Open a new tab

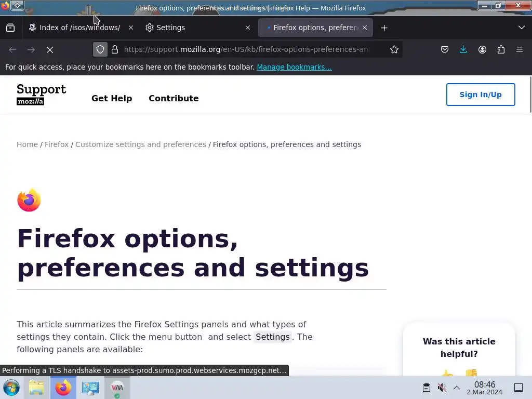click(x=384, y=28)
